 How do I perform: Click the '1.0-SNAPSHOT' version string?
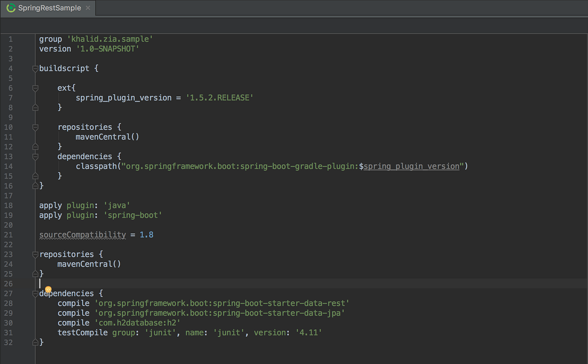point(108,49)
